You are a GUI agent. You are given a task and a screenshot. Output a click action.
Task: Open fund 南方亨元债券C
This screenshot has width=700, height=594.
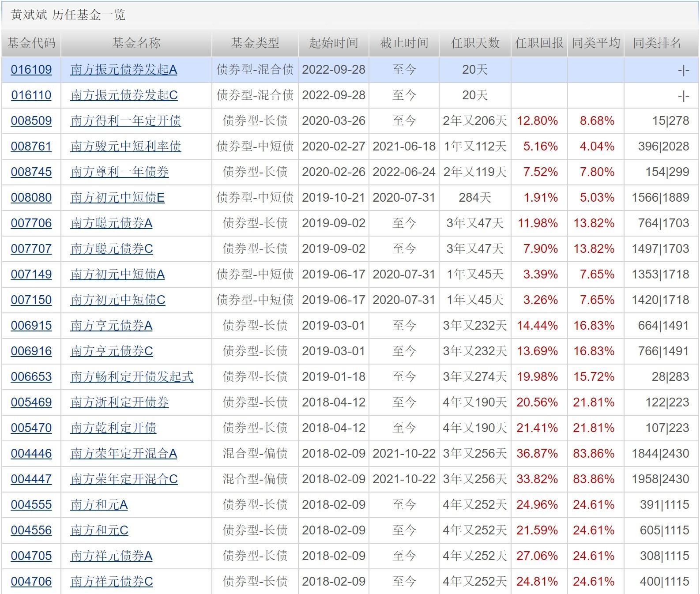click(x=112, y=351)
